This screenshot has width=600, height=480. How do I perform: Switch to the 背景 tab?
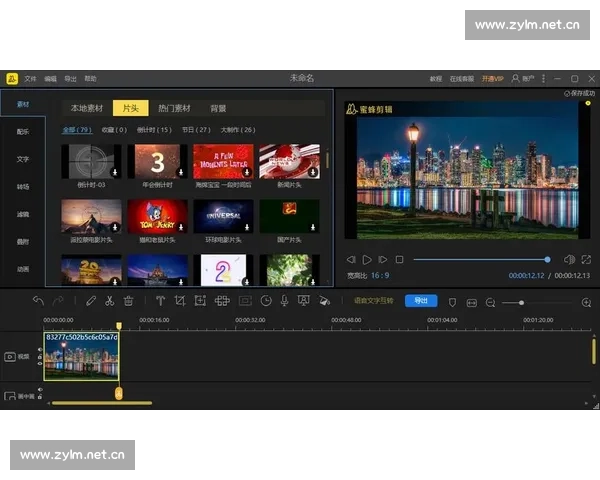point(218,108)
